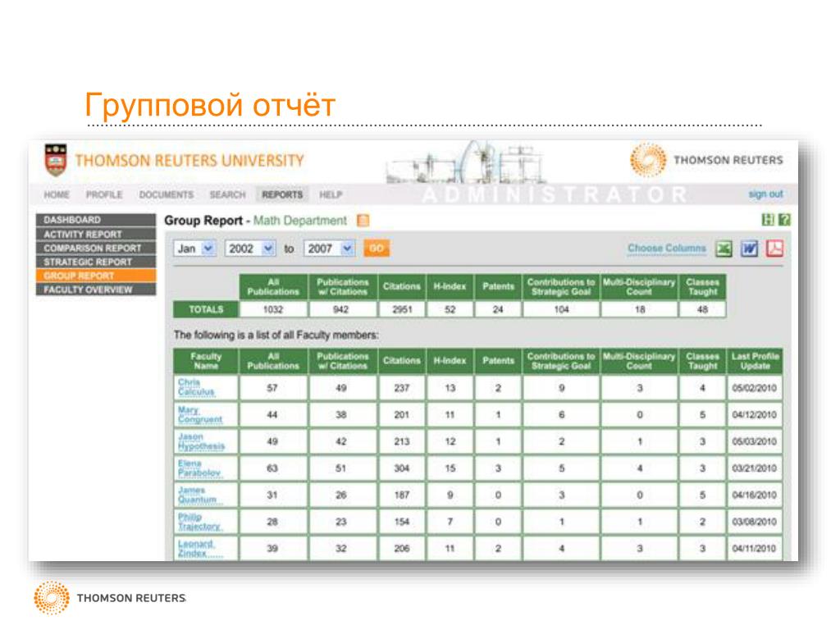Screen dimensions: 840x630
Task: Click the Thomson Reuters logo in the header
Action: pyautogui.click(x=706, y=160)
